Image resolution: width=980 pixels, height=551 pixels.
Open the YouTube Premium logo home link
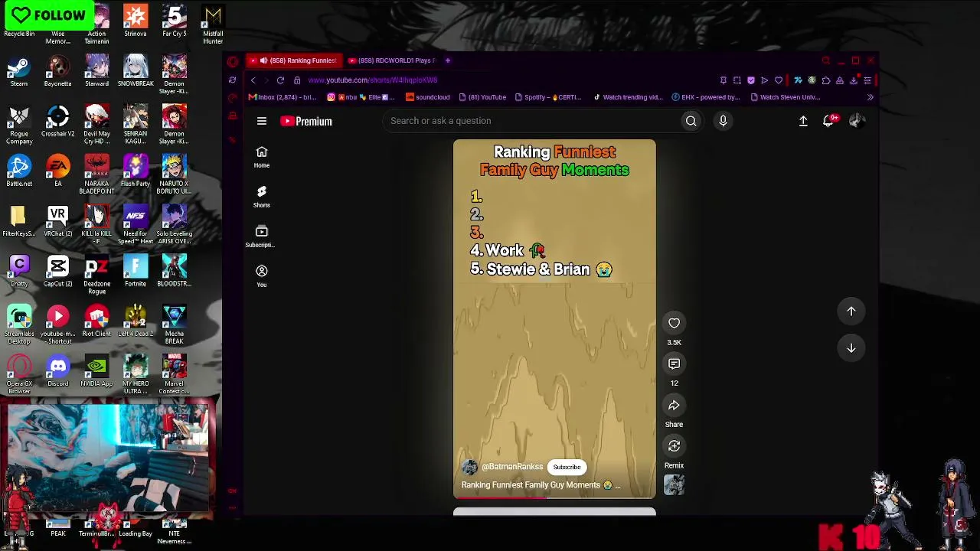coord(306,121)
